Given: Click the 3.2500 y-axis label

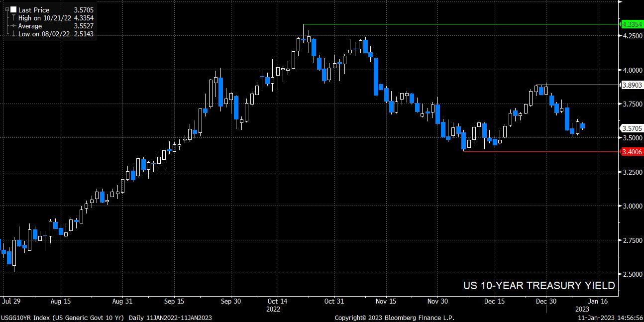Looking at the screenshot, I should [633, 172].
